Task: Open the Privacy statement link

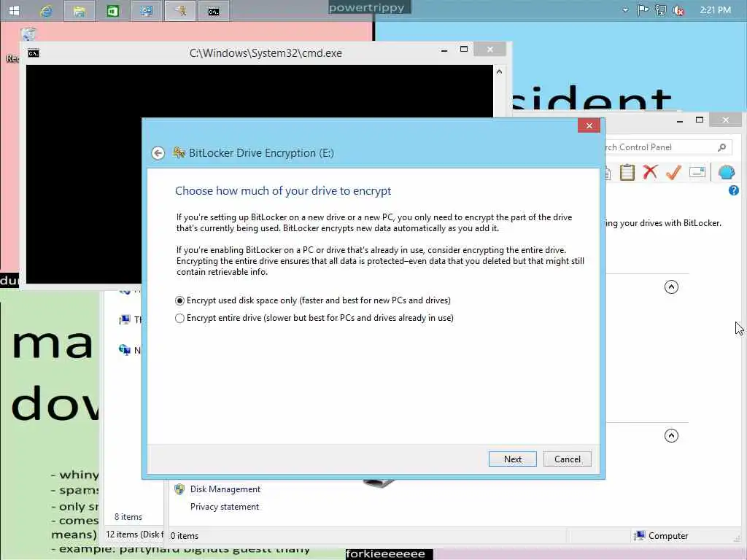Action: coord(225,507)
